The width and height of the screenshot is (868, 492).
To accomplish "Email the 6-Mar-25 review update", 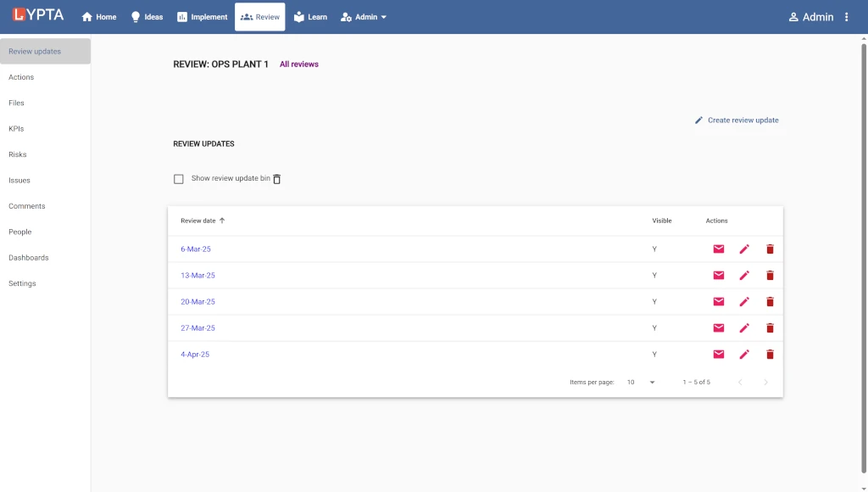I will [x=719, y=249].
